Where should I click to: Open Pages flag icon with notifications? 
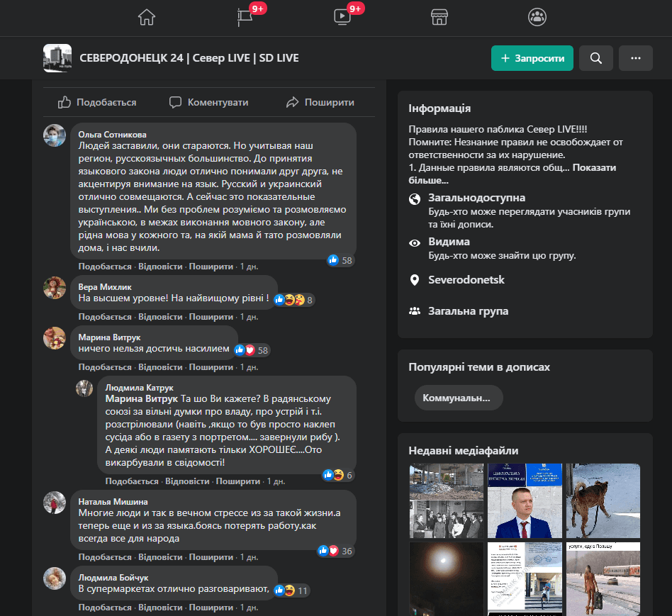point(245,17)
